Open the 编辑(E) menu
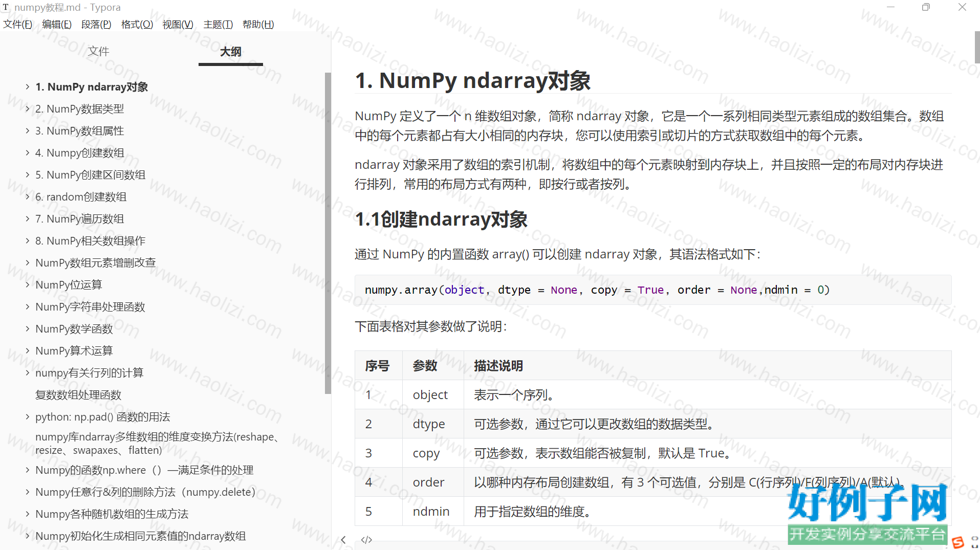This screenshot has width=980, height=550. 57,25
